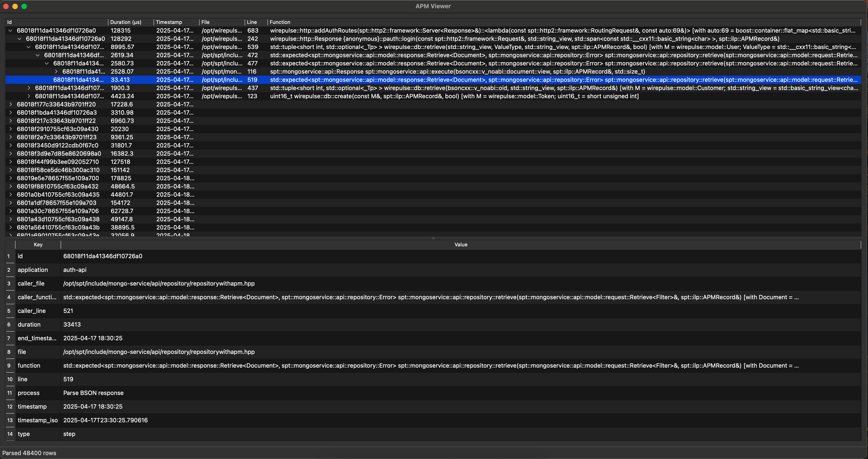Select the highlighted row with duration 33.413
868x459 pixels.
(433, 80)
